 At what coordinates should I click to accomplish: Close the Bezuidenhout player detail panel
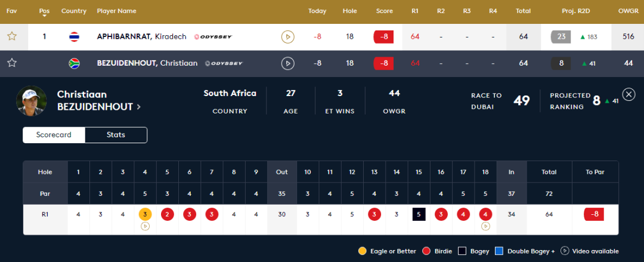[629, 95]
